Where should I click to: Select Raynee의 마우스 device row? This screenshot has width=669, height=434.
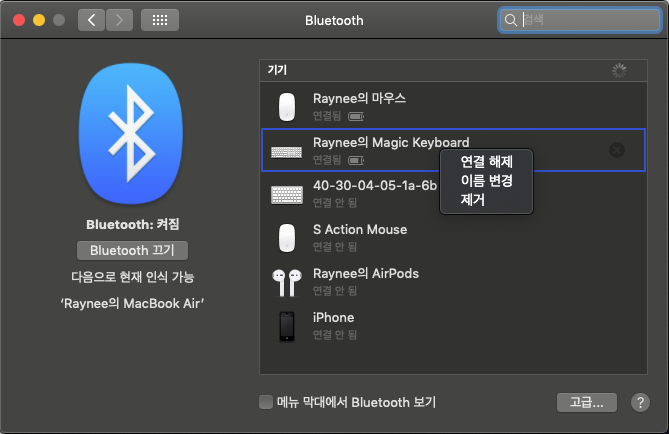click(453, 106)
